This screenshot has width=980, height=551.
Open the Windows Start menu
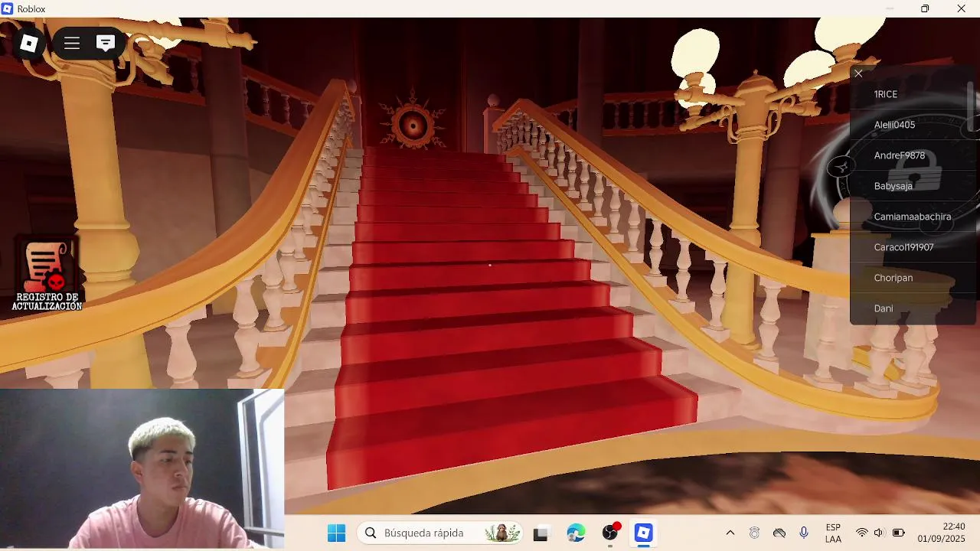[x=336, y=533]
